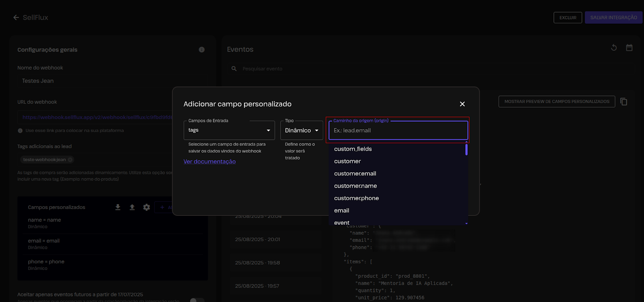Toggle accept only future events switch
Screen dimensions: 644x302
[197, 300]
